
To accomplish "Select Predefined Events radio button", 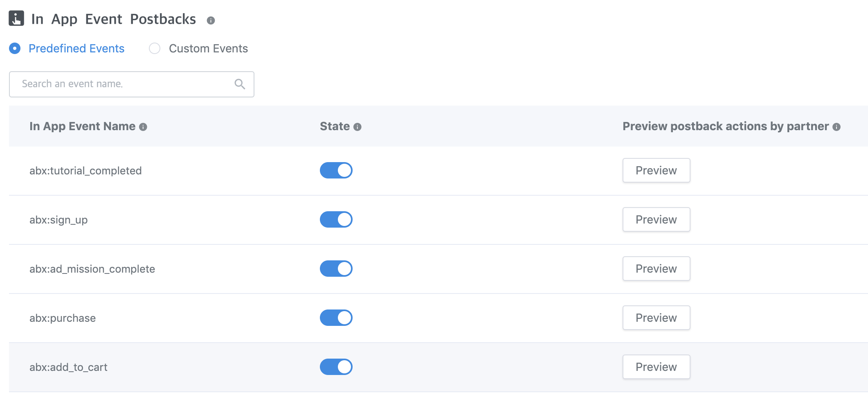I will (15, 48).
